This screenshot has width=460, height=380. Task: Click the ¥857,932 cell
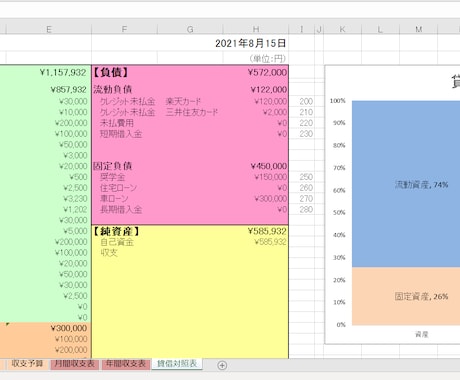coord(69,89)
